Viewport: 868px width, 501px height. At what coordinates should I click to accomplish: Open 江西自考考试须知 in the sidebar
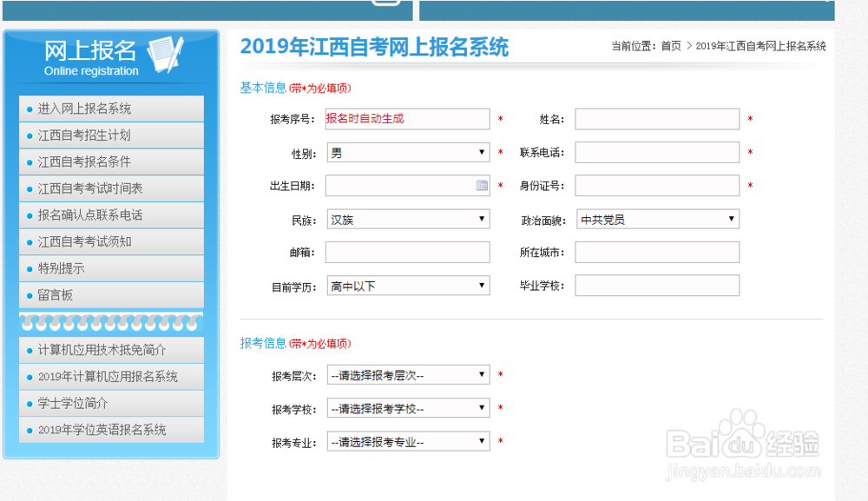pos(111,241)
